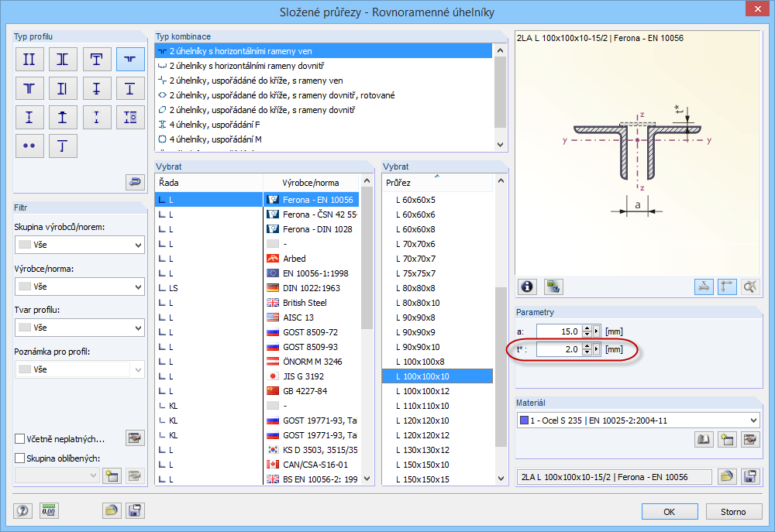The image size is (775, 532).
Task: Open 'Tvar profilu' filter dropdown
Action: coord(80,328)
